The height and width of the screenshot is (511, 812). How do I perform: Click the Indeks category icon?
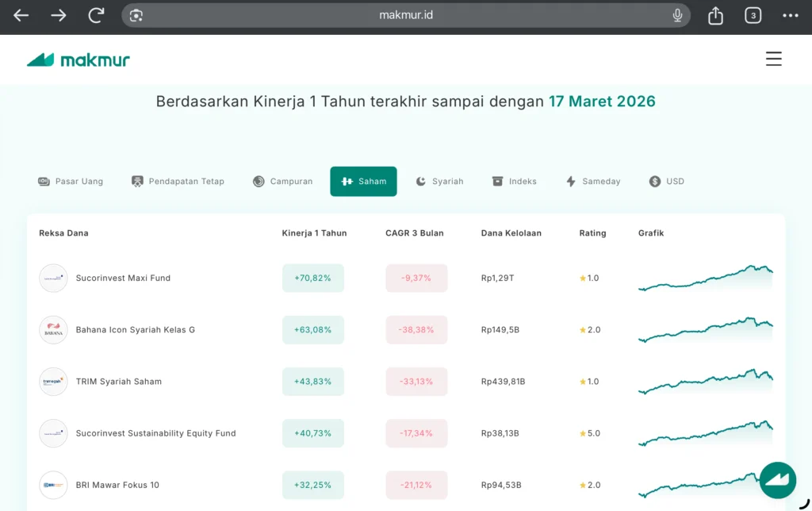click(499, 181)
